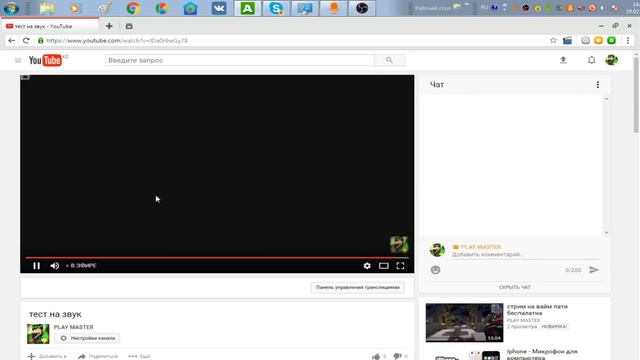Open account avatar menu in header

point(611,60)
